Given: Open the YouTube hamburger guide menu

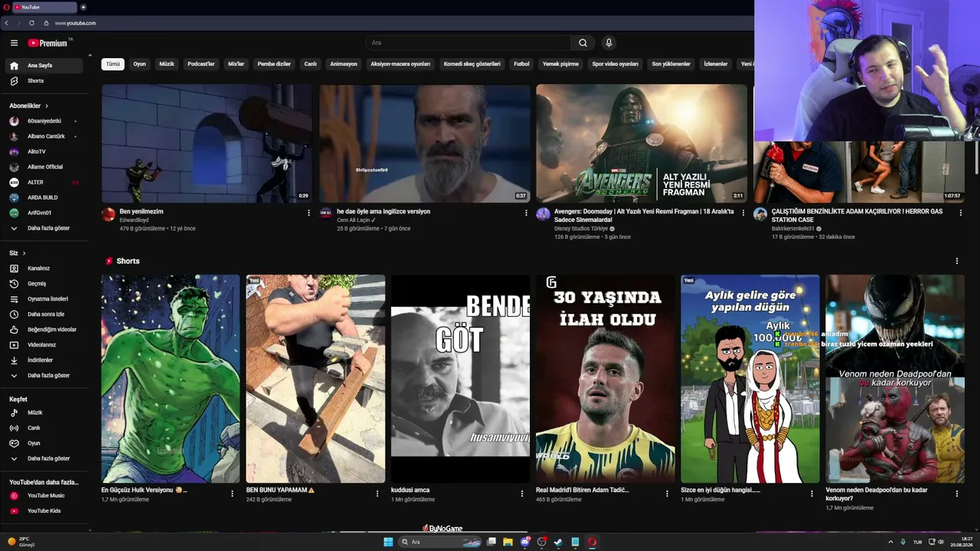Looking at the screenshot, I should pos(14,43).
